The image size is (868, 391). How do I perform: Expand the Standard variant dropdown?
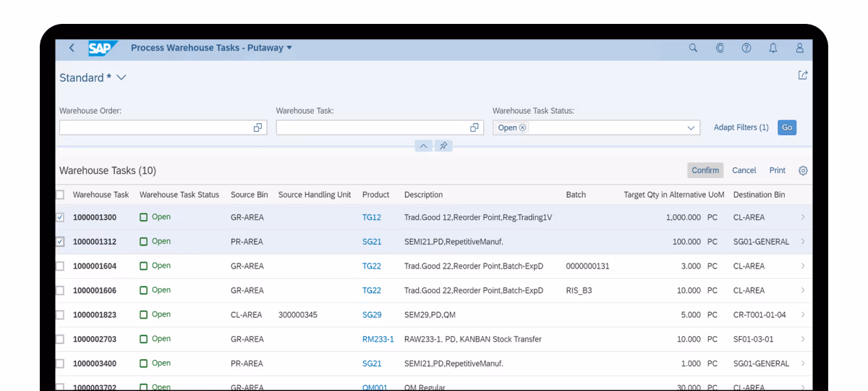[121, 77]
